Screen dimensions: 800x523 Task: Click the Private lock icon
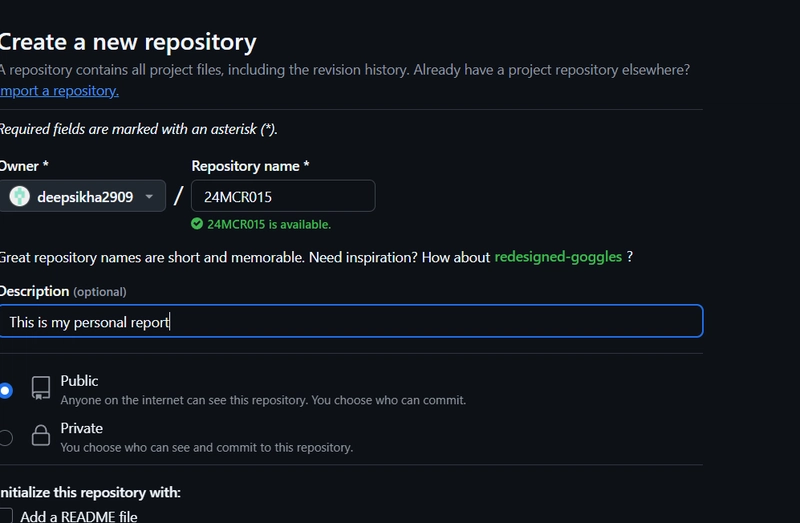41,436
